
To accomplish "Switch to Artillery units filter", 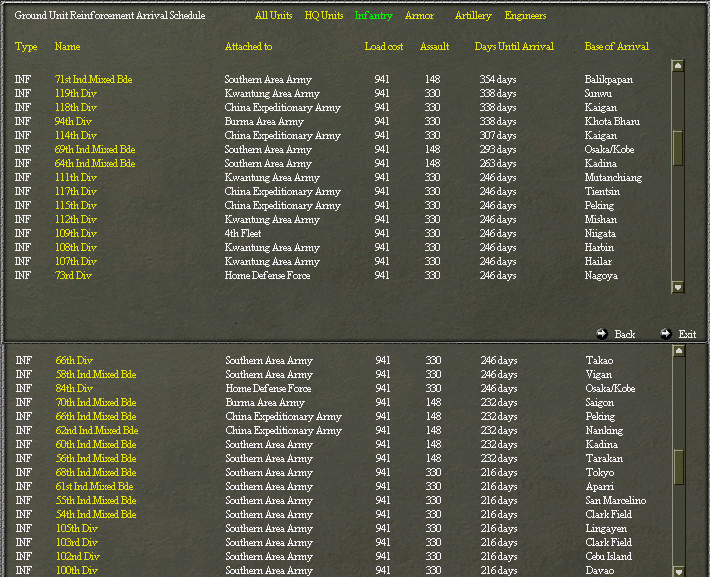I will [473, 16].
